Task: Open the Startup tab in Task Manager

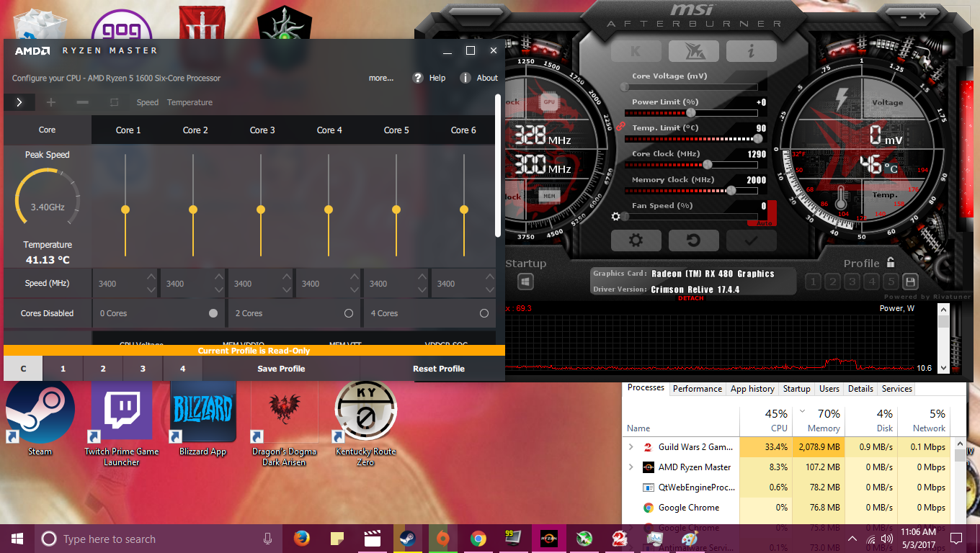Action: coord(796,389)
